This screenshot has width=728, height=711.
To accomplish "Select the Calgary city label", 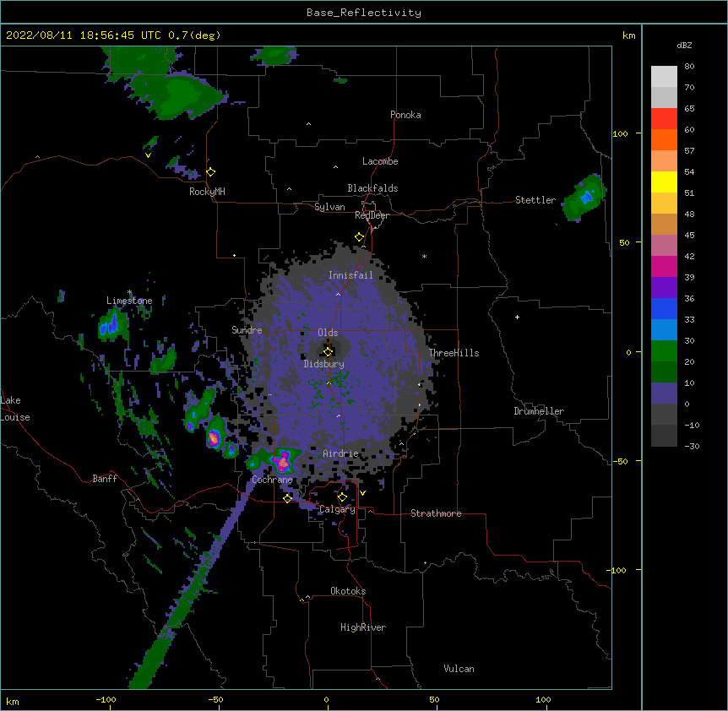I will click(x=338, y=509).
